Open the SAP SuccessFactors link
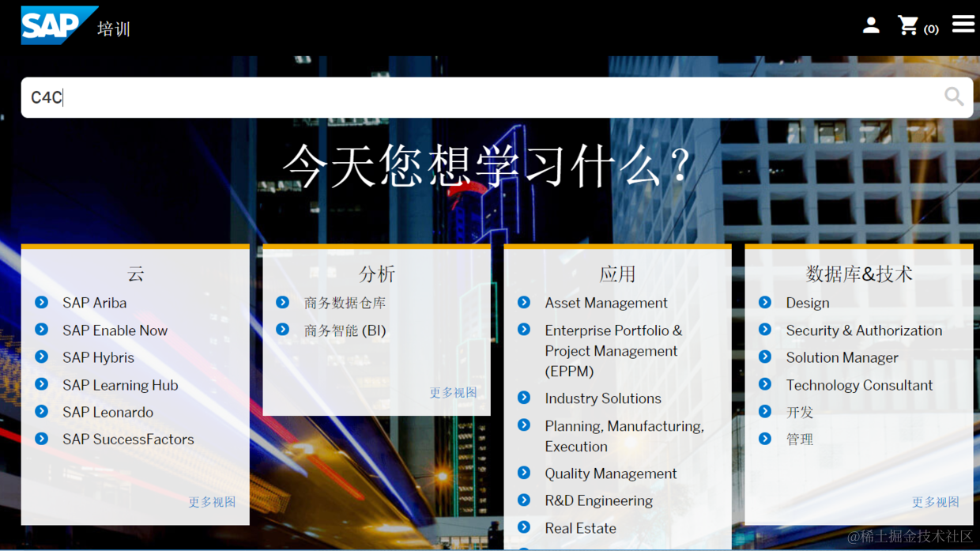Image resolution: width=980 pixels, height=551 pixels. click(x=128, y=439)
